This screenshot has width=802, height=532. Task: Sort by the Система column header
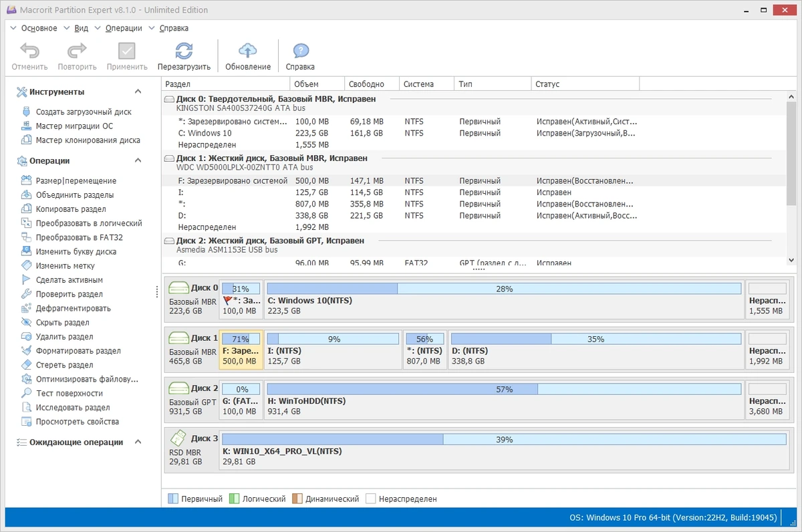[x=427, y=84]
